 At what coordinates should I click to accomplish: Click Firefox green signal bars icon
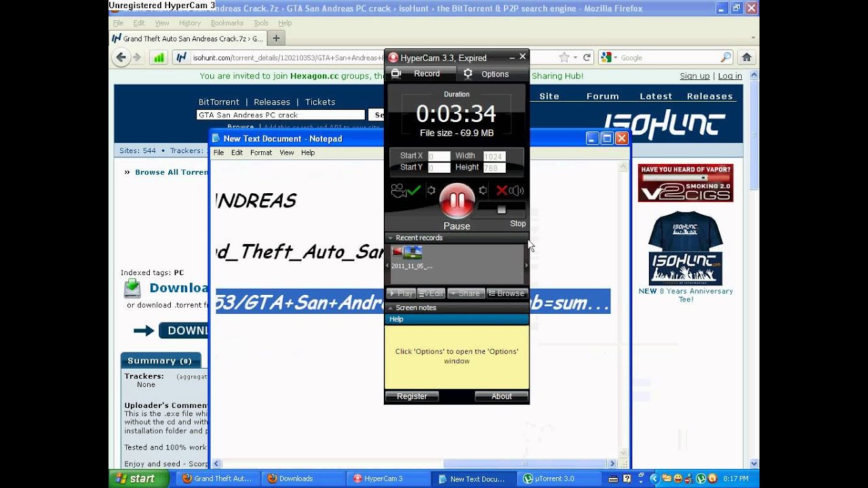158,58
